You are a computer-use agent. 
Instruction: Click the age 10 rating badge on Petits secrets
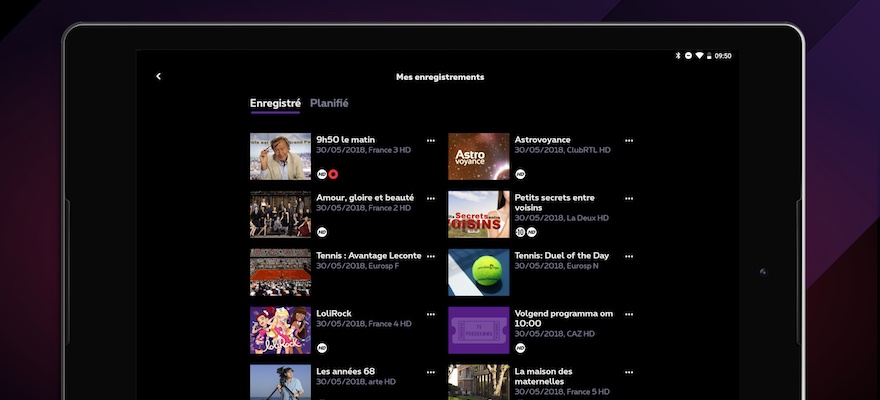[520, 232]
